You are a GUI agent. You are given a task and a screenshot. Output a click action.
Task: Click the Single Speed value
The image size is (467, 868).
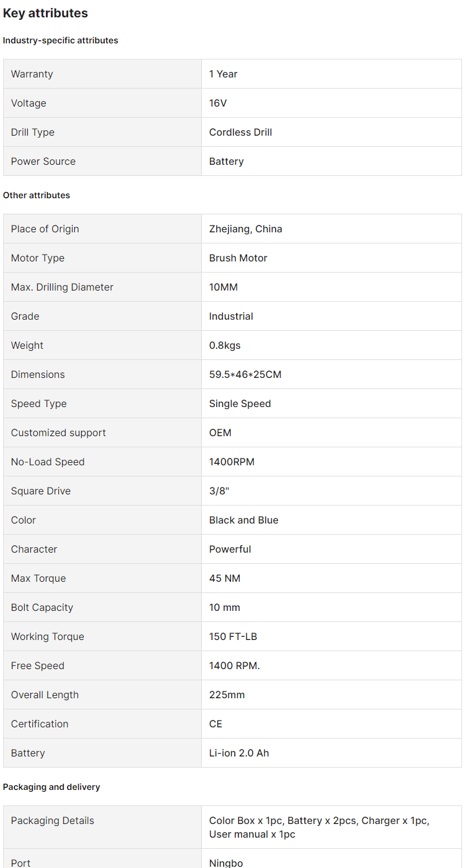coord(240,403)
